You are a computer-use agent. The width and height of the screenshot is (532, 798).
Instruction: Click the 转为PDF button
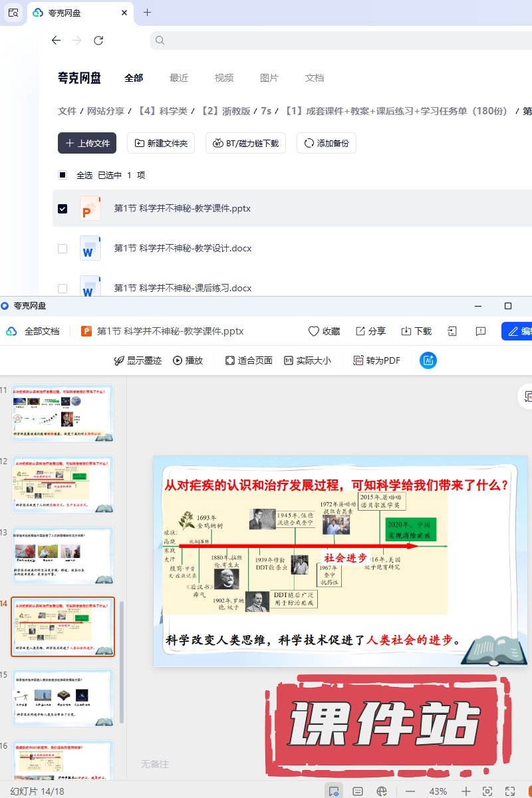[376, 360]
